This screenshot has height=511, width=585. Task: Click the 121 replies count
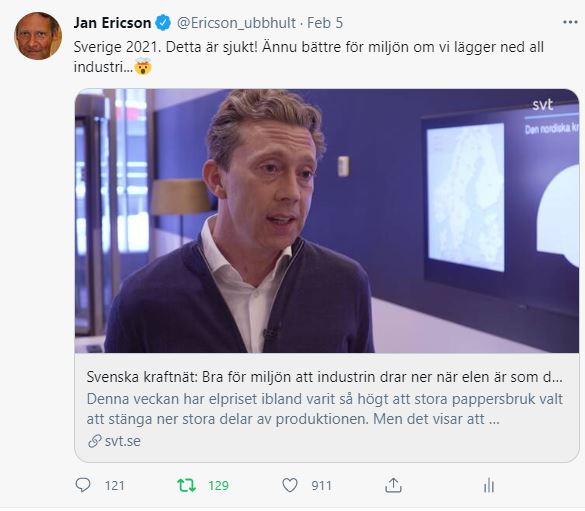pyautogui.click(x=115, y=486)
